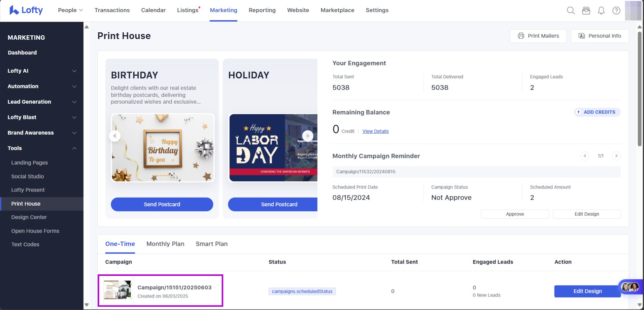This screenshot has width=644, height=310.
Task: Go to previous monthly campaign reminder
Action: tap(585, 156)
